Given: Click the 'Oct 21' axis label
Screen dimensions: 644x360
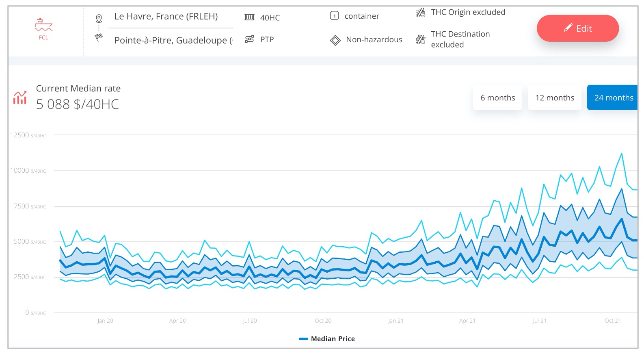Looking at the screenshot, I should click(x=613, y=321).
